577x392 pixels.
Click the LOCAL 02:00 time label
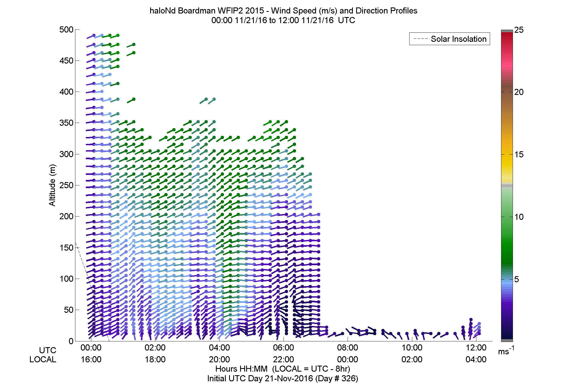412,360
